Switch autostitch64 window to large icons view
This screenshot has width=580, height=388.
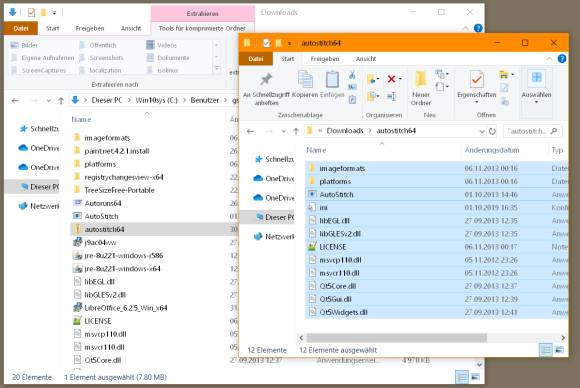[559, 349]
